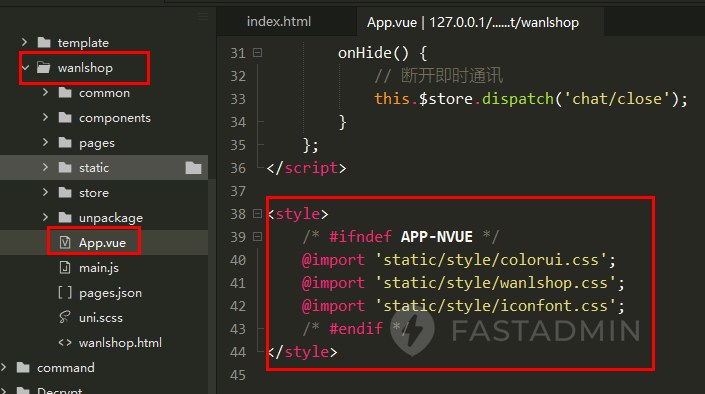
Task: Click the uni.scss stylesheet file icon
Action: [x=65, y=317]
